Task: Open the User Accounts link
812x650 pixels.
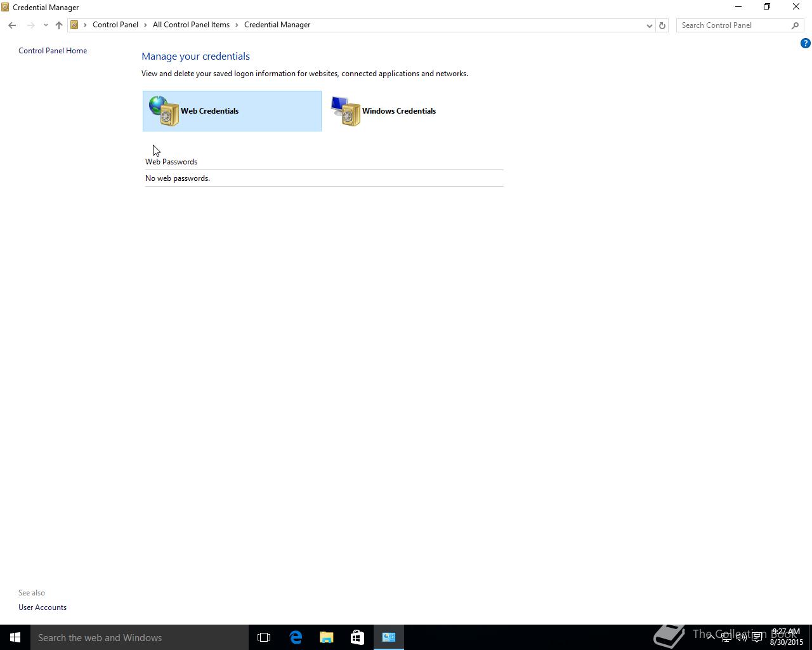Action: tap(43, 607)
